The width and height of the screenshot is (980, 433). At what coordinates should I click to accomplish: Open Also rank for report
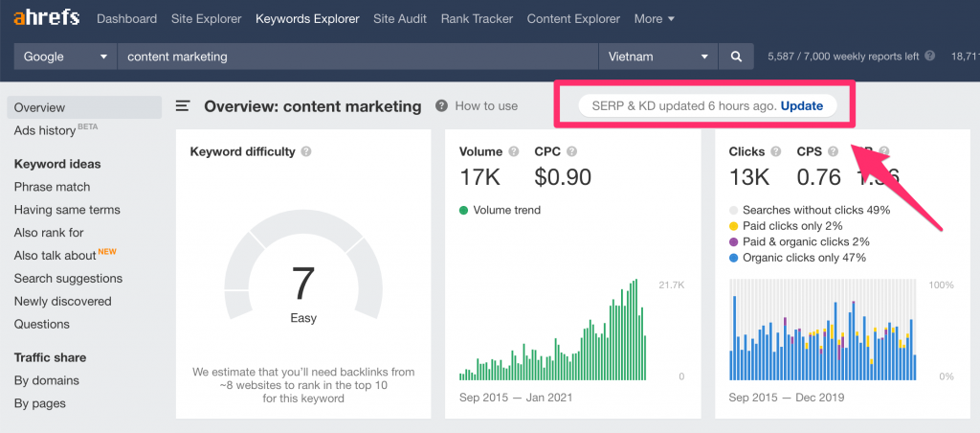[x=49, y=233]
